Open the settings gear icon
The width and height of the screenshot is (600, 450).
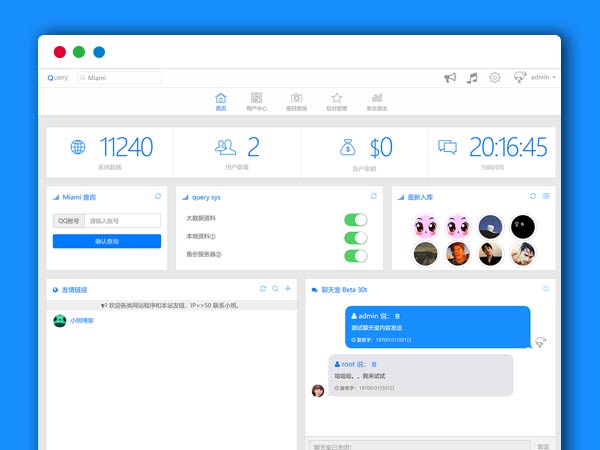click(x=494, y=77)
